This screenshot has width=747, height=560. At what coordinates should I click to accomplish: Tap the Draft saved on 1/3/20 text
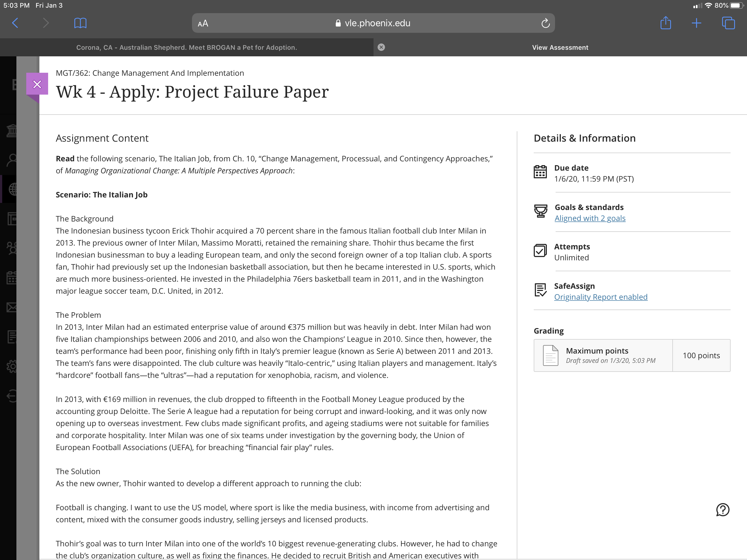tap(611, 361)
